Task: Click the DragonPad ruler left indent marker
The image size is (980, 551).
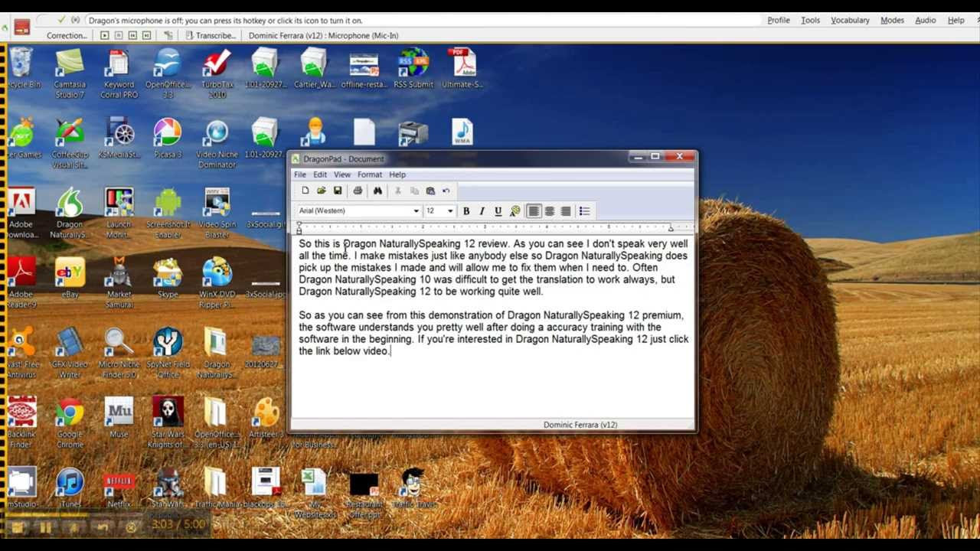Action: click(x=299, y=228)
